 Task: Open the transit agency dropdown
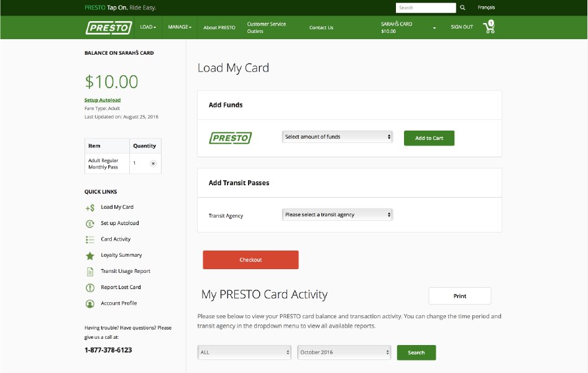point(337,214)
